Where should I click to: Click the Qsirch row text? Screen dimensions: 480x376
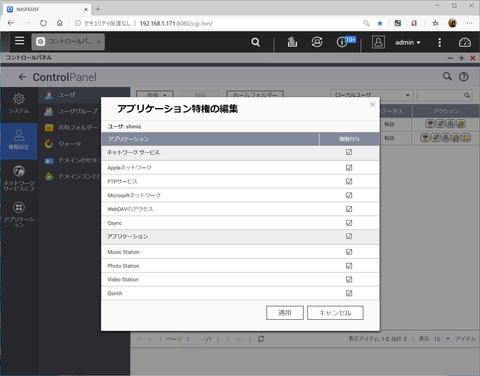click(115, 293)
